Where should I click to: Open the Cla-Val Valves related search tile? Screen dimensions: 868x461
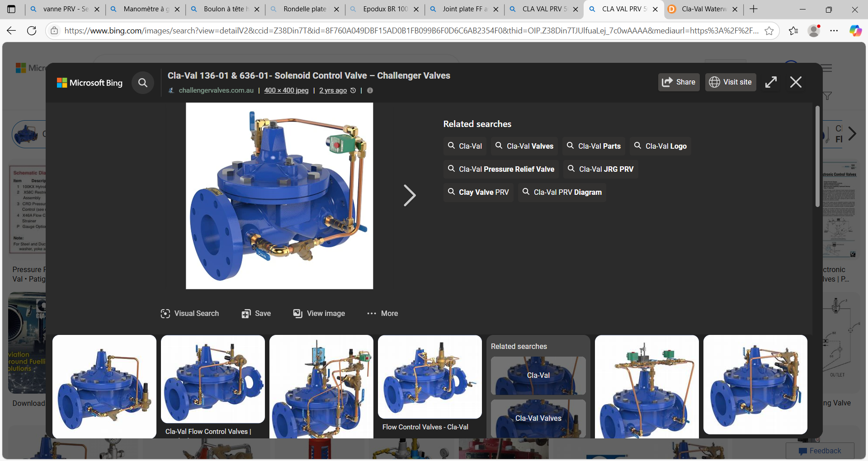pyautogui.click(x=538, y=419)
